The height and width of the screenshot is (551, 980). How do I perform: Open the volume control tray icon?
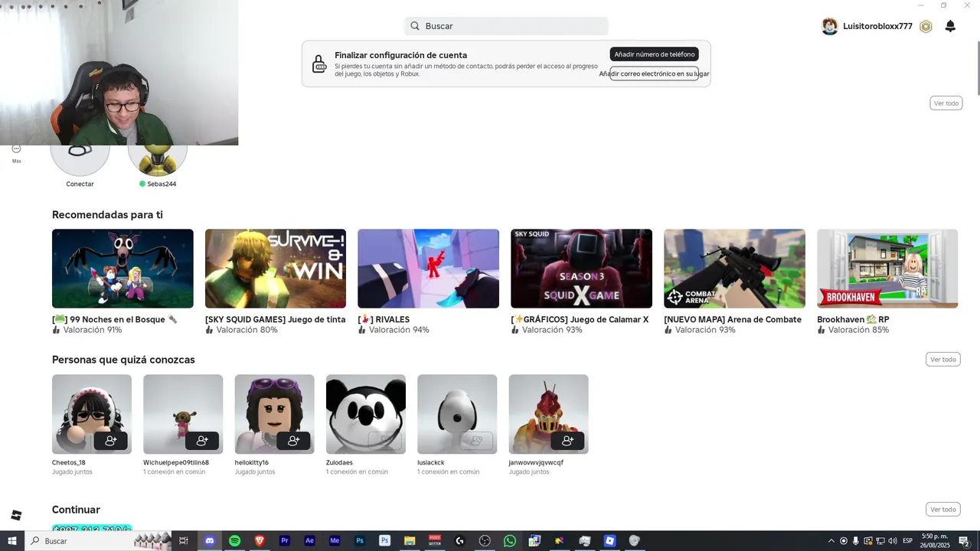point(893,541)
